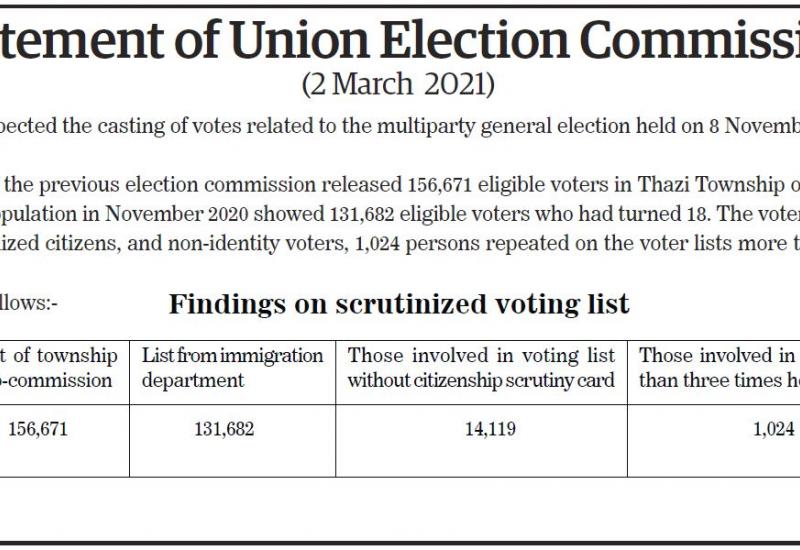
Task: Select the 14,119 table cell
Action: (x=481, y=429)
